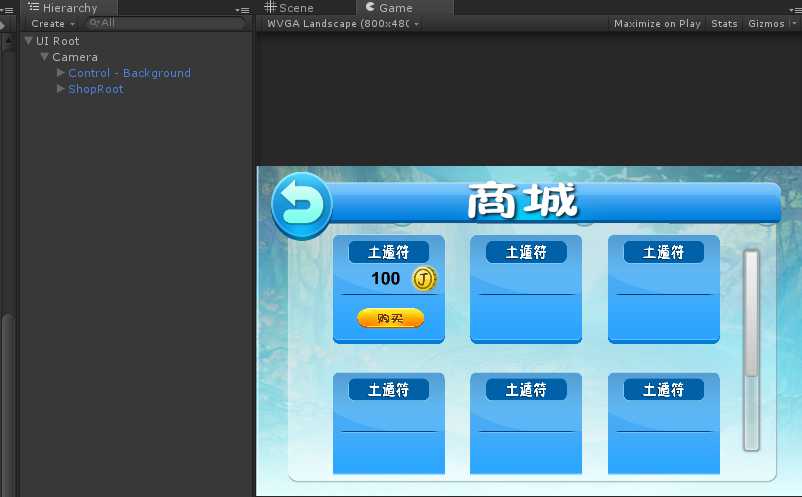The height and width of the screenshot is (497, 802).
Task: Open the WVGA Landscape resolution dropdown
Action: click(343, 24)
